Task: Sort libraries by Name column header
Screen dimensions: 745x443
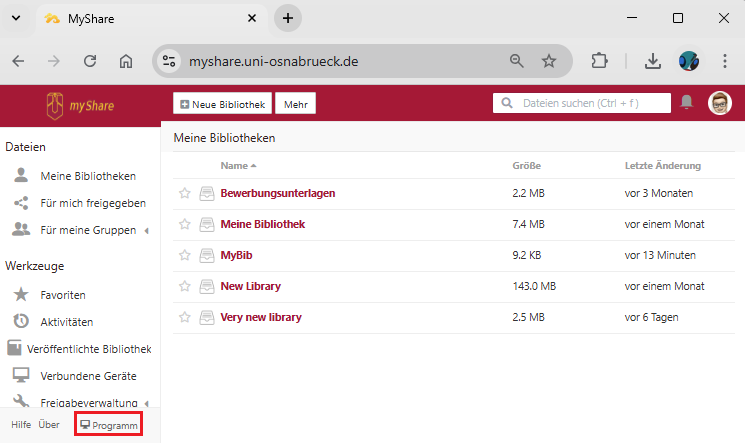Action: (234, 165)
